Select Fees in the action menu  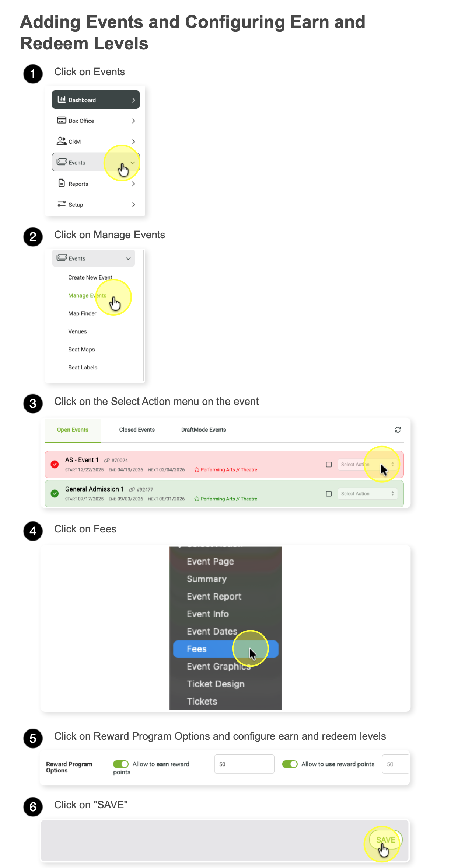point(226,649)
